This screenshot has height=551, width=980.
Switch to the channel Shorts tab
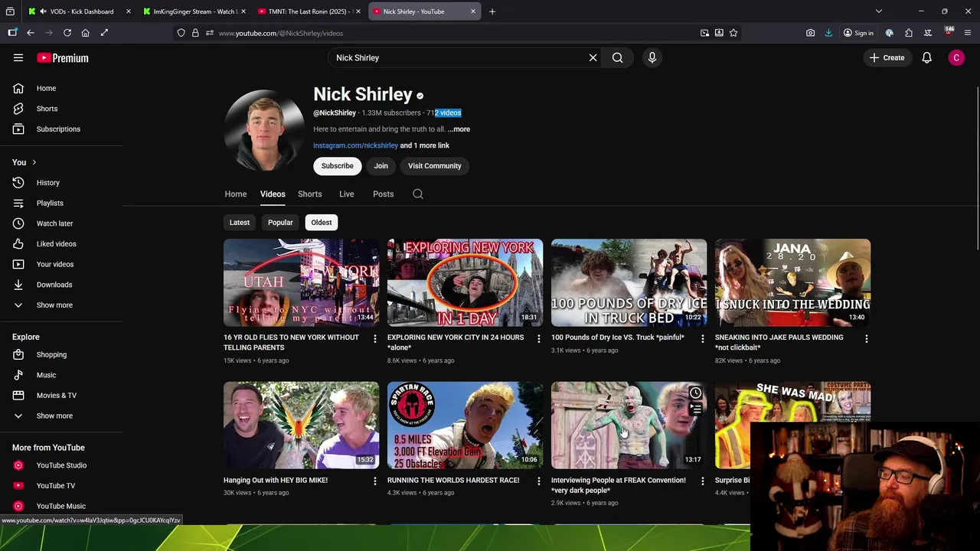click(310, 194)
